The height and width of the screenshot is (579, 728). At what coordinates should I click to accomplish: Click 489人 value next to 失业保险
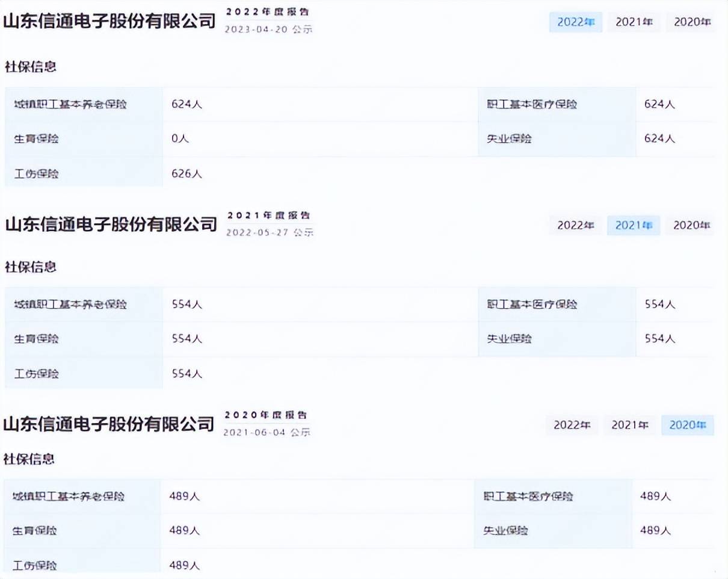pyautogui.click(x=655, y=531)
